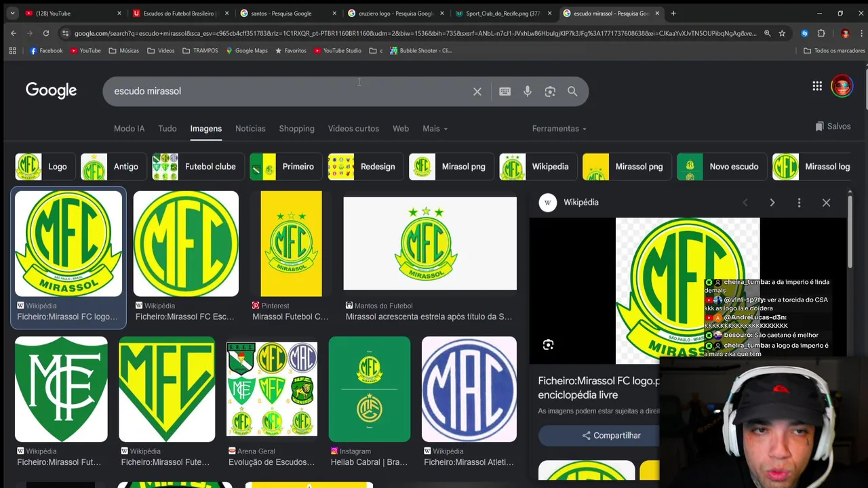Open the on-screen keyboard input tool

coord(505,91)
